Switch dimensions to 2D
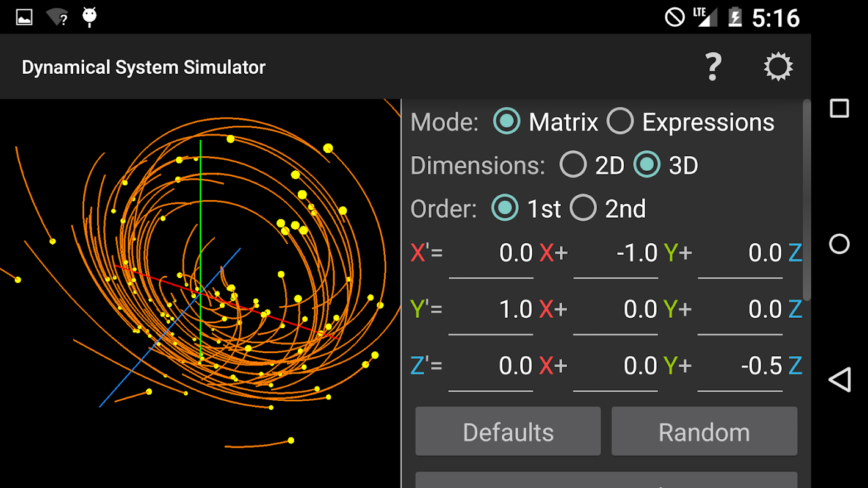Viewport: 868px width, 488px height. pos(573,165)
